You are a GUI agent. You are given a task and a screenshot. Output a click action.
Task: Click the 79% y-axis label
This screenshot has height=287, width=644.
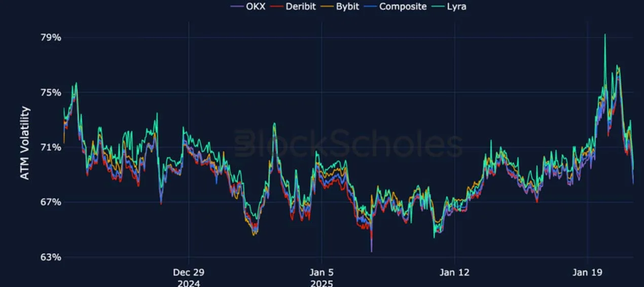(51, 38)
